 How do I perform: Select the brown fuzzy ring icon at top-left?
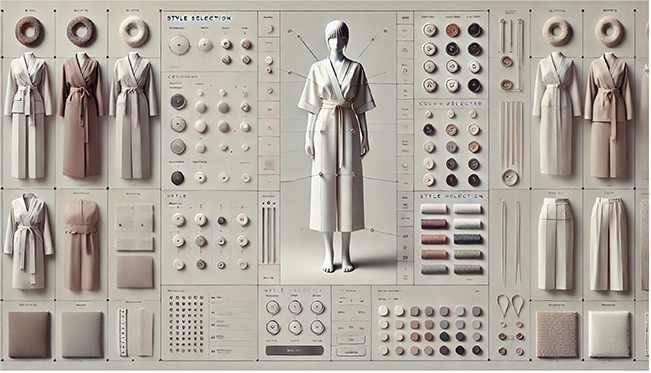pyautogui.click(x=29, y=31)
